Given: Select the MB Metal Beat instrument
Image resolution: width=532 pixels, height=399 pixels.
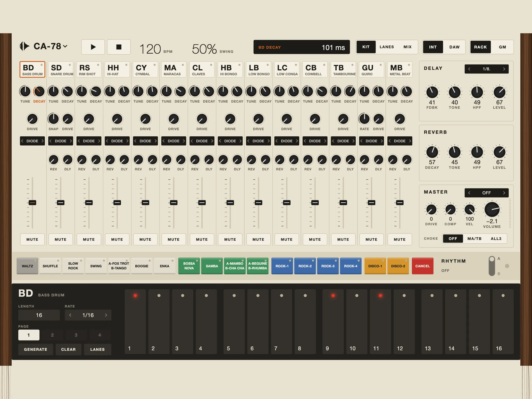Looking at the screenshot, I should (400, 70).
